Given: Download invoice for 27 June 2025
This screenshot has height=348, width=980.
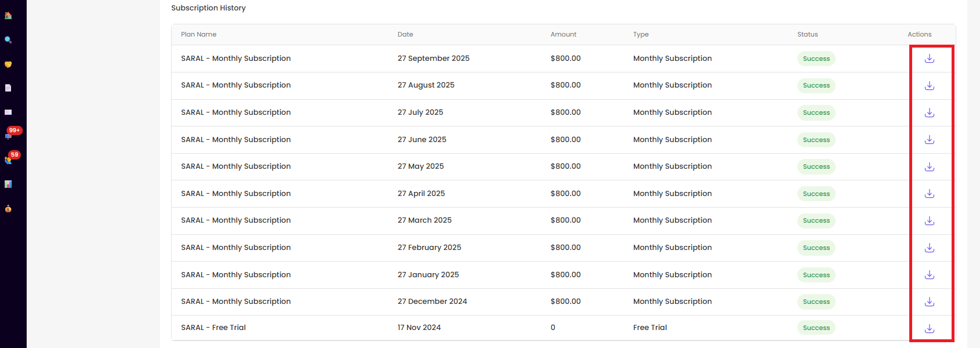Looking at the screenshot, I should pyautogui.click(x=929, y=140).
